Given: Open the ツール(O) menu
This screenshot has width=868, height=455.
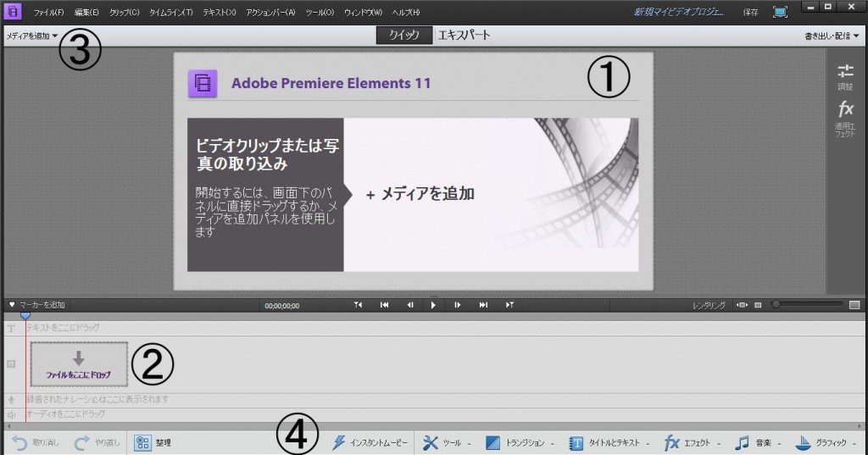Looking at the screenshot, I should [320, 12].
